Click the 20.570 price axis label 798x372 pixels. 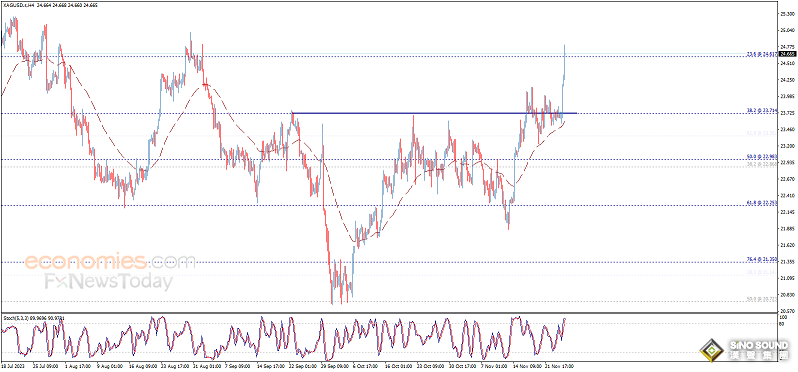(x=787, y=310)
